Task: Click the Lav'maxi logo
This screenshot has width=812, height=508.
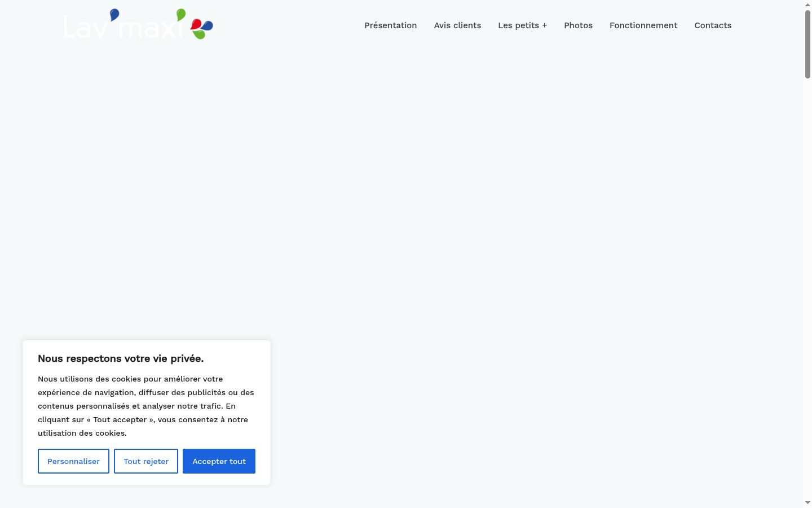Action: pyautogui.click(x=139, y=24)
